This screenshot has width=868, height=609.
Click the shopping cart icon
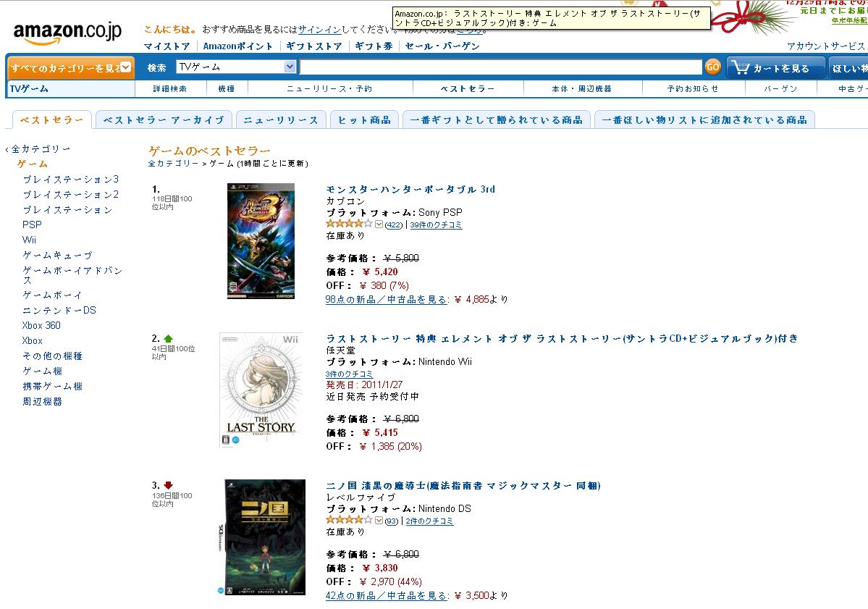tap(740, 67)
